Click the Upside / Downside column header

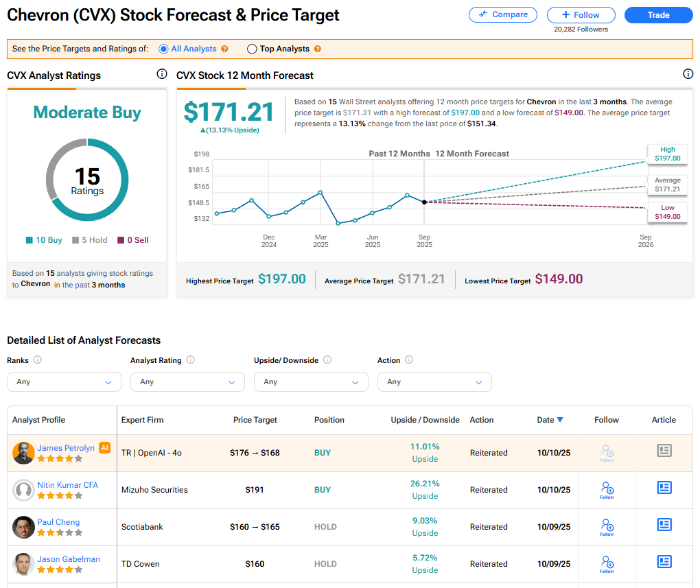click(x=425, y=420)
